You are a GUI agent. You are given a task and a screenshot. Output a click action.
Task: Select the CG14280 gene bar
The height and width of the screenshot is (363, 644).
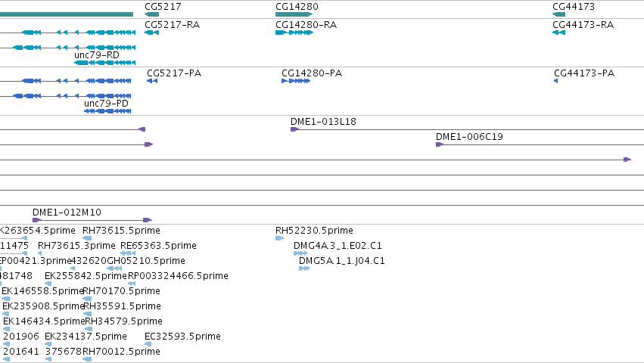point(294,14)
